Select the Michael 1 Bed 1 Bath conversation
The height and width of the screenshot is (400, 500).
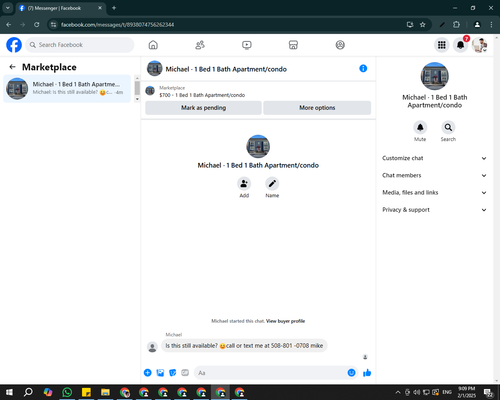pyautogui.click(x=67, y=88)
